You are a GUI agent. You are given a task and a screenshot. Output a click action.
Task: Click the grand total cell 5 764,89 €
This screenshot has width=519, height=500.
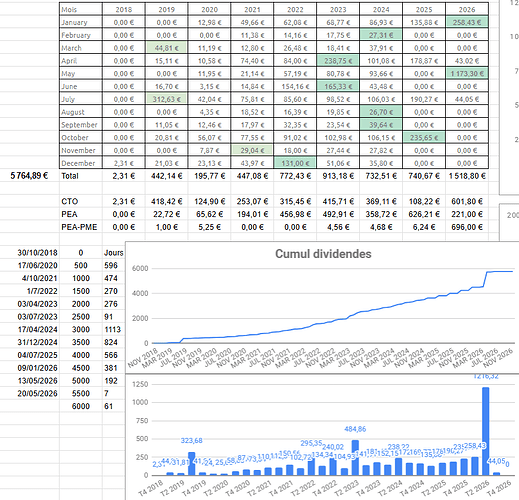click(x=29, y=176)
